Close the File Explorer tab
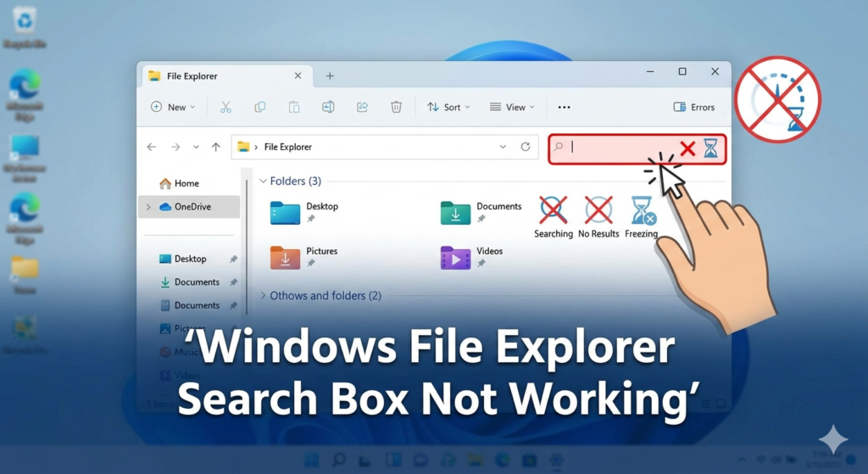 pyautogui.click(x=298, y=75)
